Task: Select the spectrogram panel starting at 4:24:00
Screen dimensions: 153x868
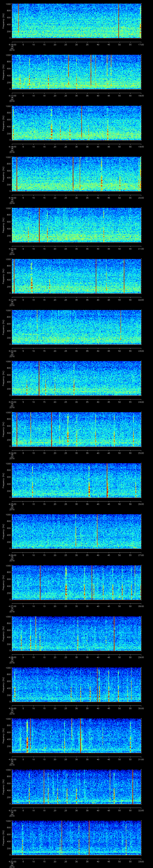Action: coord(77,429)
